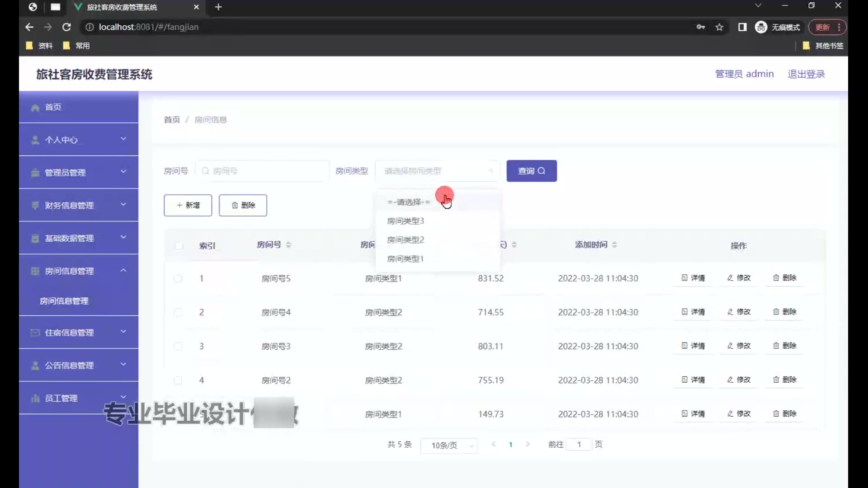This screenshot has height=488, width=868.
Task: Expand 个人中心 sidebar menu
Action: pyautogui.click(x=79, y=140)
